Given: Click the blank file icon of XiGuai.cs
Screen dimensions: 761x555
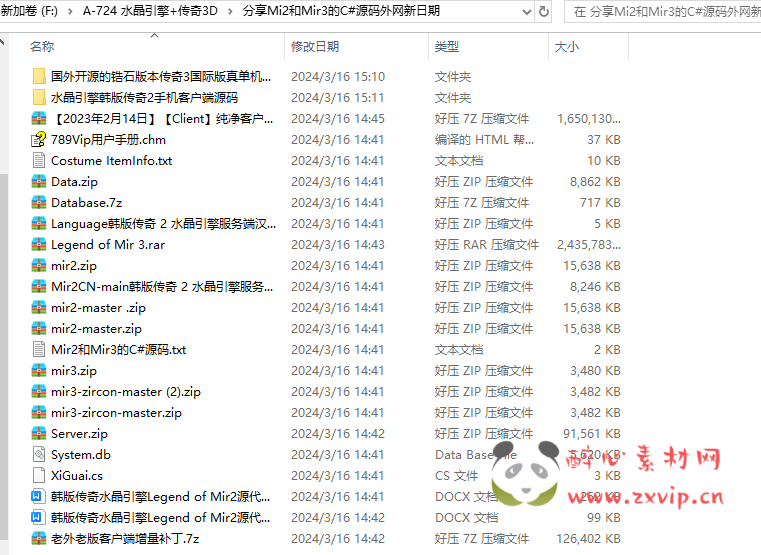Looking at the screenshot, I should click(x=39, y=475).
